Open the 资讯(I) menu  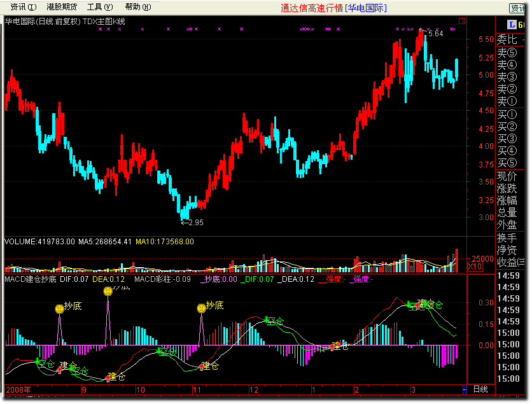click(x=23, y=7)
